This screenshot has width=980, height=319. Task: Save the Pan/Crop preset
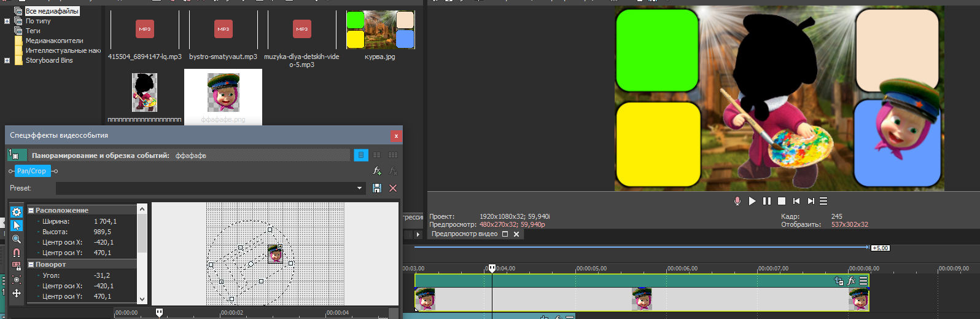[x=377, y=188]
